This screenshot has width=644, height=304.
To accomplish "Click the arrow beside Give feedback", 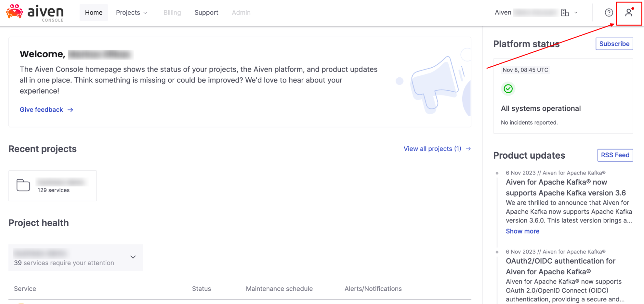I will (x=70, y=110).
